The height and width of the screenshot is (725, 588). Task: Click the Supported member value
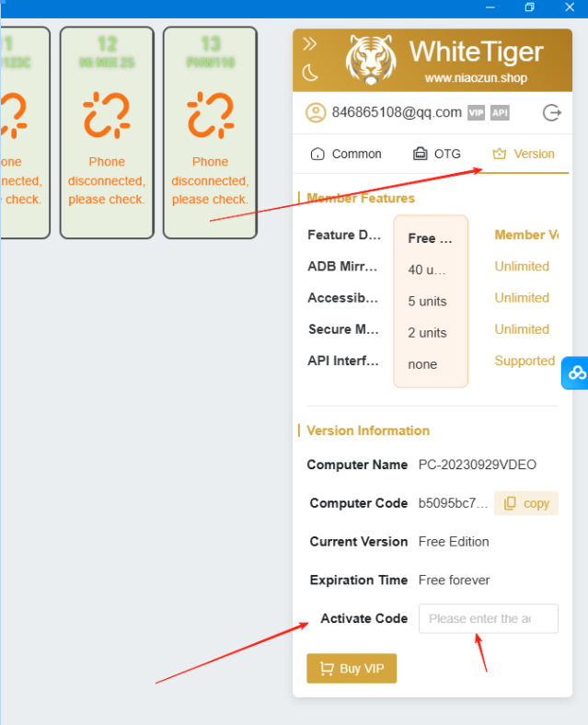(525, 361)
